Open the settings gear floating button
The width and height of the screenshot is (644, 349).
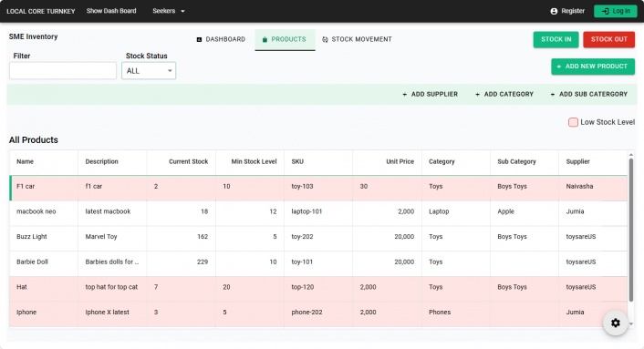[615, 323]
